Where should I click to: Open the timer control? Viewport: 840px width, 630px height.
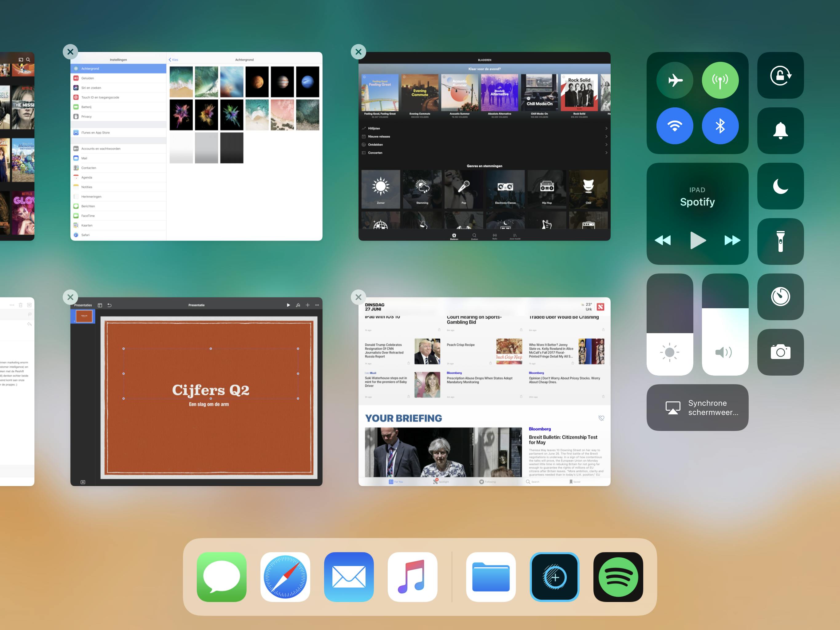coord(780,297)
